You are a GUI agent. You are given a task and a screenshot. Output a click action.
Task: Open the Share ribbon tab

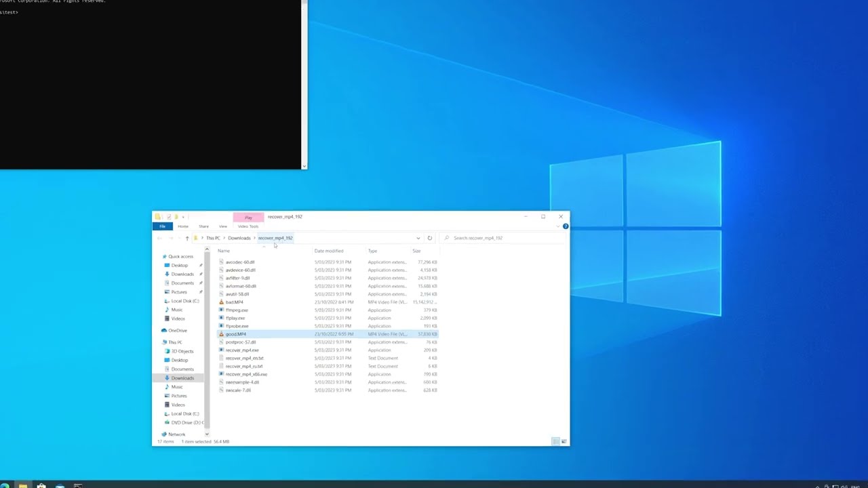click(203, 226)
